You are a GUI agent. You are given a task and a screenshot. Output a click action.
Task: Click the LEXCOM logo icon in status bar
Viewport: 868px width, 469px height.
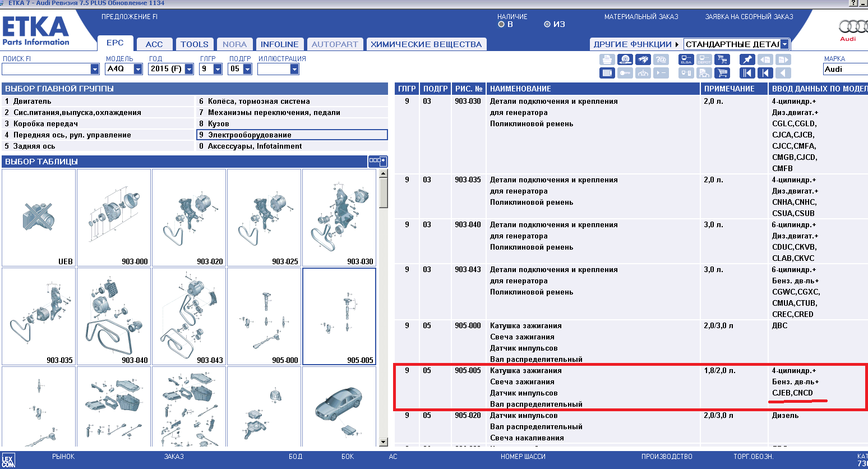(8, 461)
